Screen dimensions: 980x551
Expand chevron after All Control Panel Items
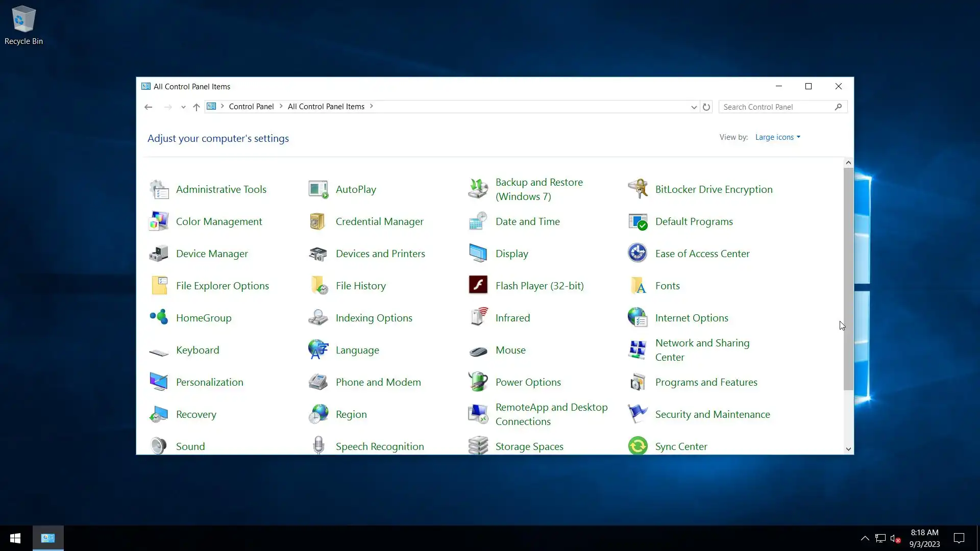372,107
